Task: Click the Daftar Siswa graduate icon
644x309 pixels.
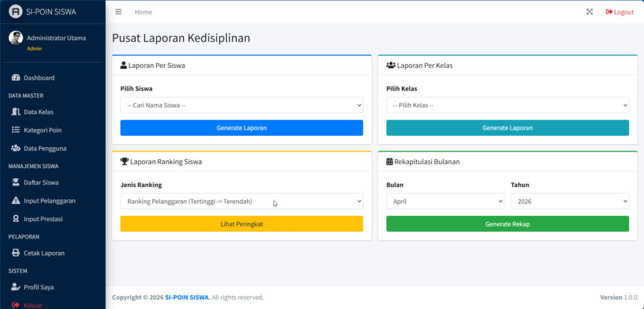Action: 16,183
